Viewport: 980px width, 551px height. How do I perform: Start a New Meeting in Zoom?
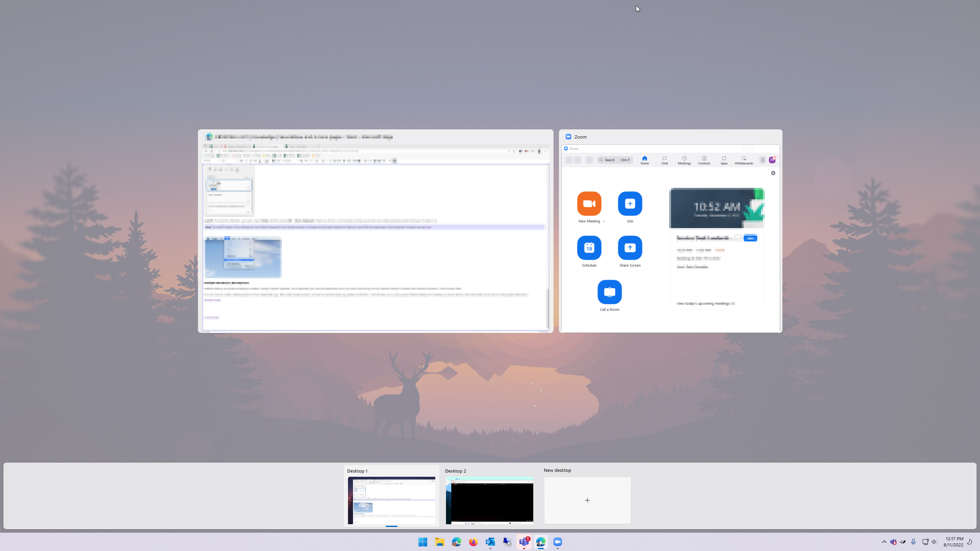pos(589,204)
